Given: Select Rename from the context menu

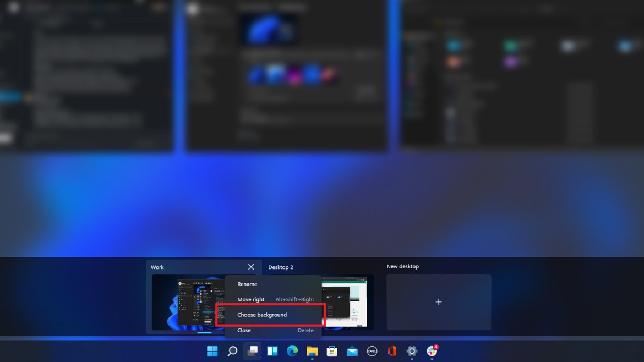Looking at the screenshot, I should pos(247,284).
